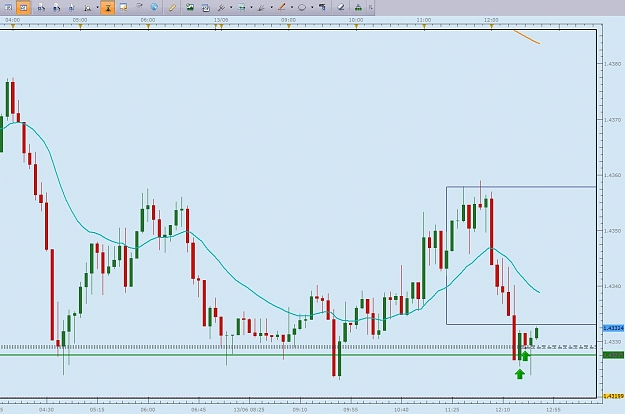Click the 13/06 label on top time ruler
The width and height of the screenshot is (625, 414).
[221, 20]
